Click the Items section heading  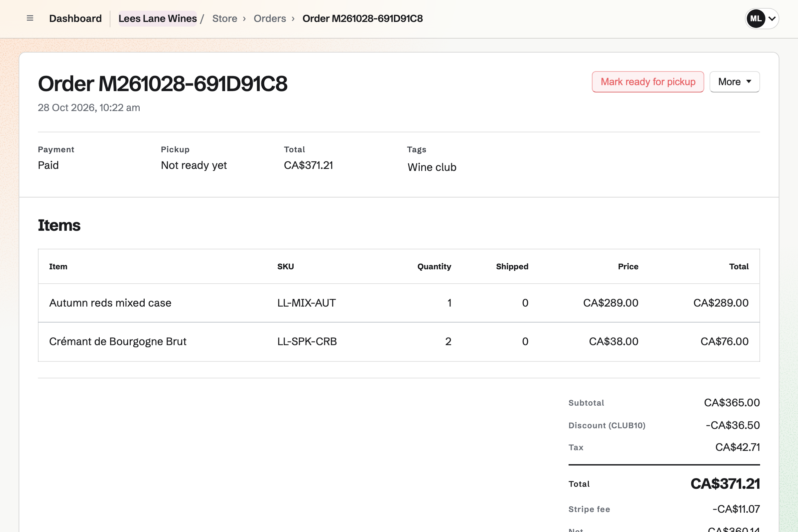click(x=59, y=225)
